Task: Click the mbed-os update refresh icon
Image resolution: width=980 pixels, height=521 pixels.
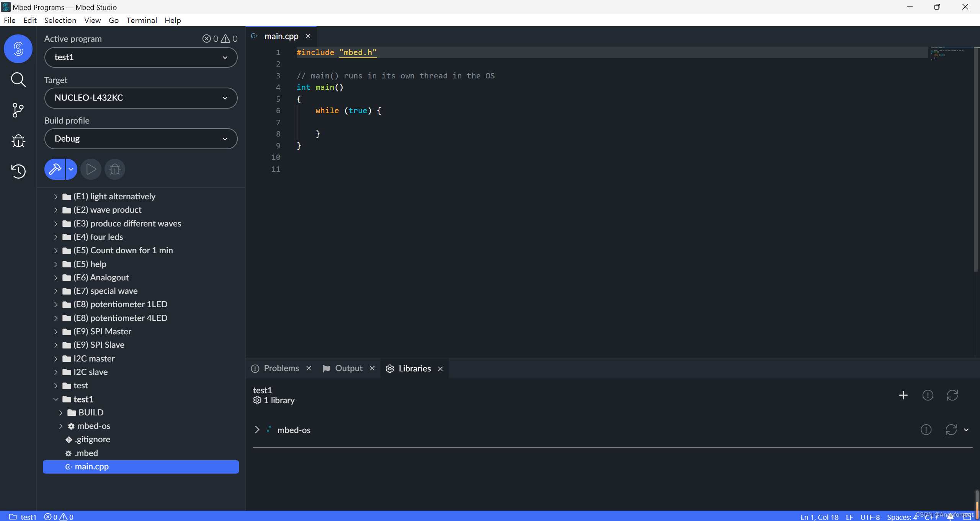Action: (951, 430)
